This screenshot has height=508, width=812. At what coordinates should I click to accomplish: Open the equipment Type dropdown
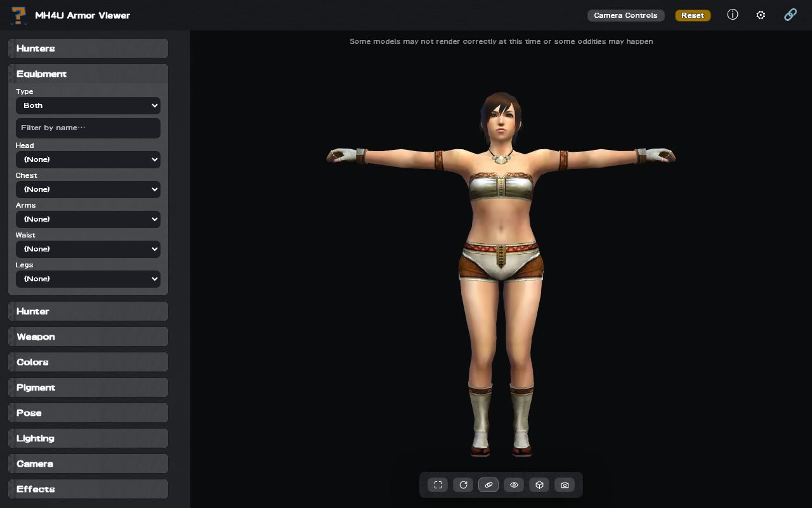[88, 105]
